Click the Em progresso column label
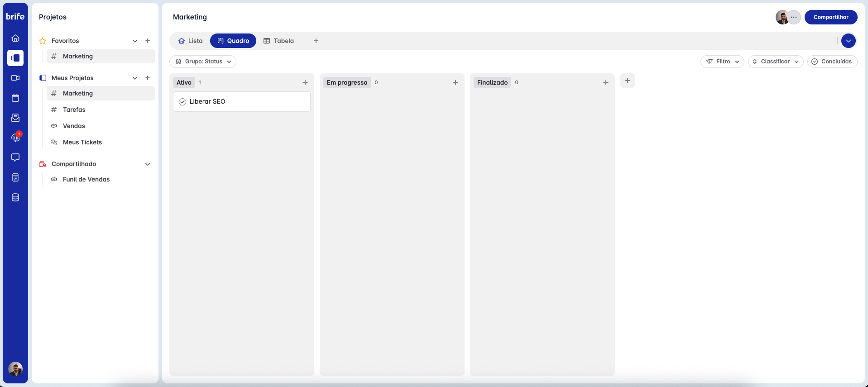868x387 pixels. tap(347, 82)
